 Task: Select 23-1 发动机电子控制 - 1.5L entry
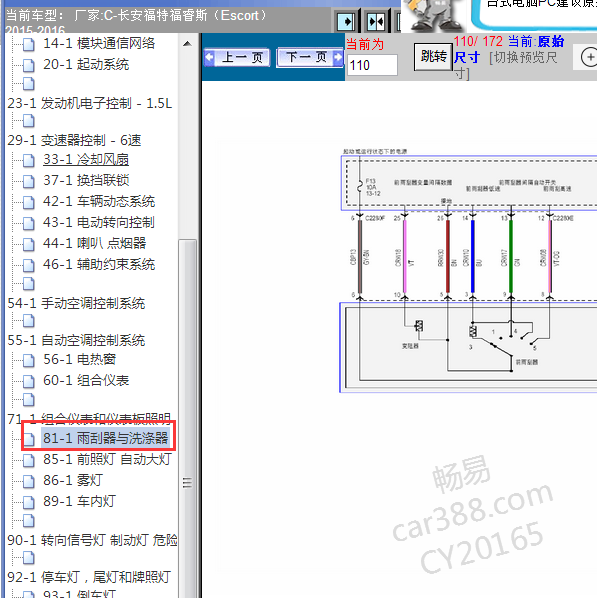point(90,103)
